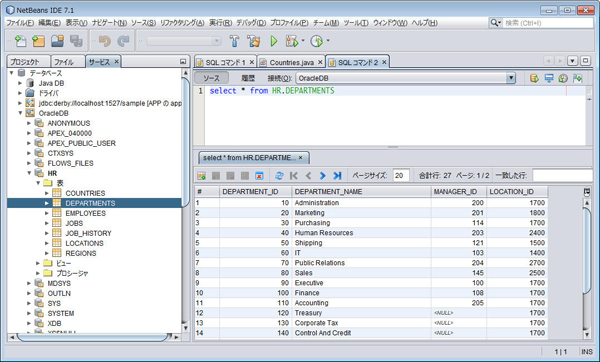
Task: Click the Open Project toolbar icon
Action: [57, 41]
